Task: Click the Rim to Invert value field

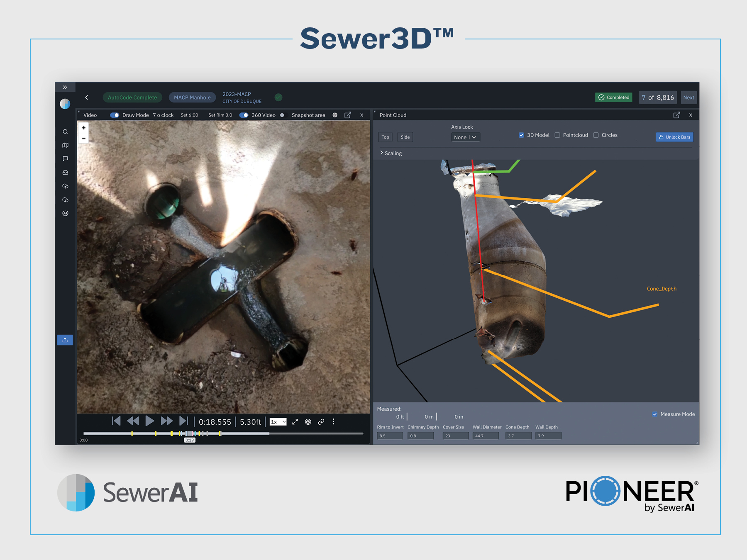Action: [390, 436]
